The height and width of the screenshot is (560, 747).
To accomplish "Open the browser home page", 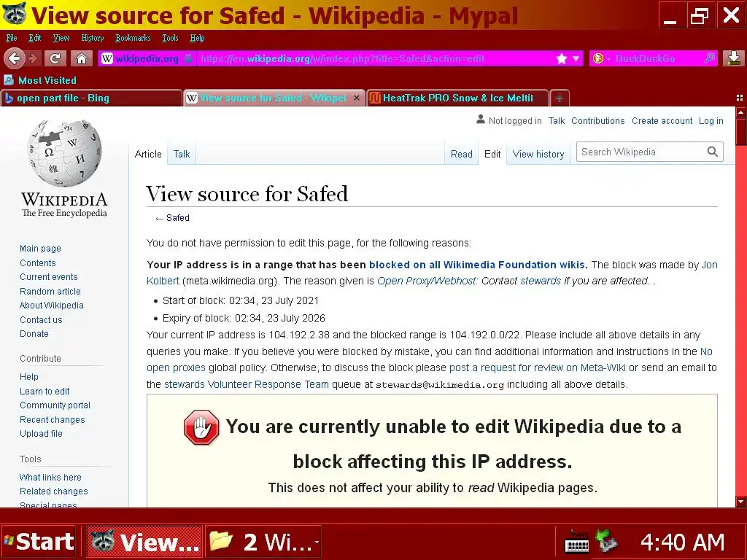I will 82,58.
